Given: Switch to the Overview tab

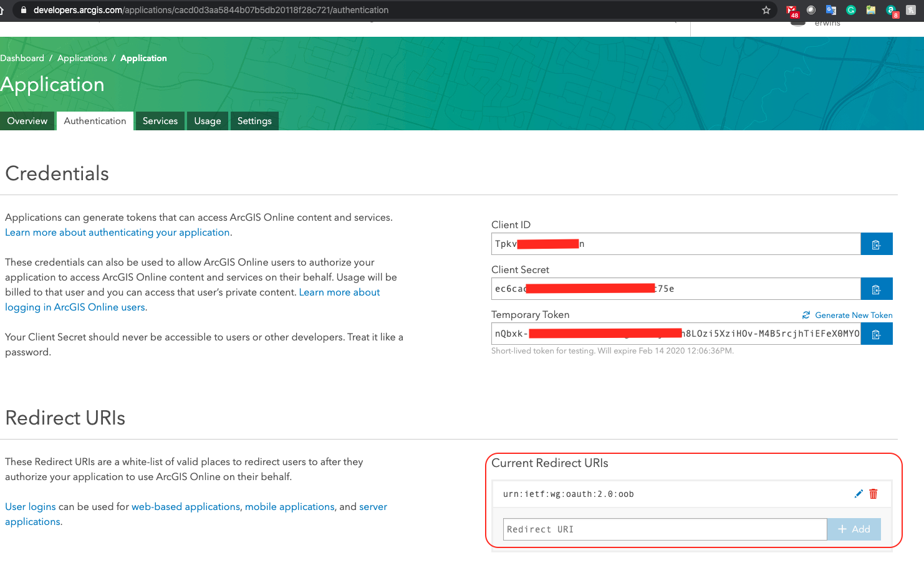Looking at the screenshot, I should (27, 121).
